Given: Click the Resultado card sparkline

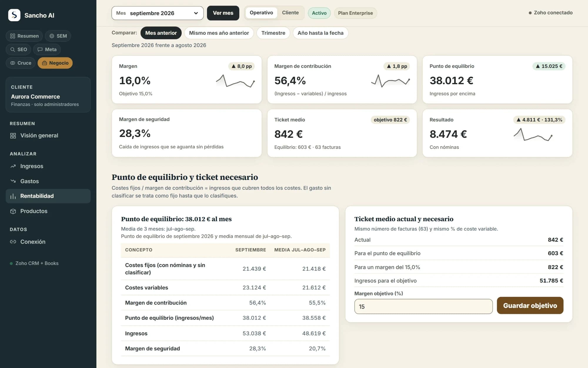Looking at the screenshot, I should 533,134.
